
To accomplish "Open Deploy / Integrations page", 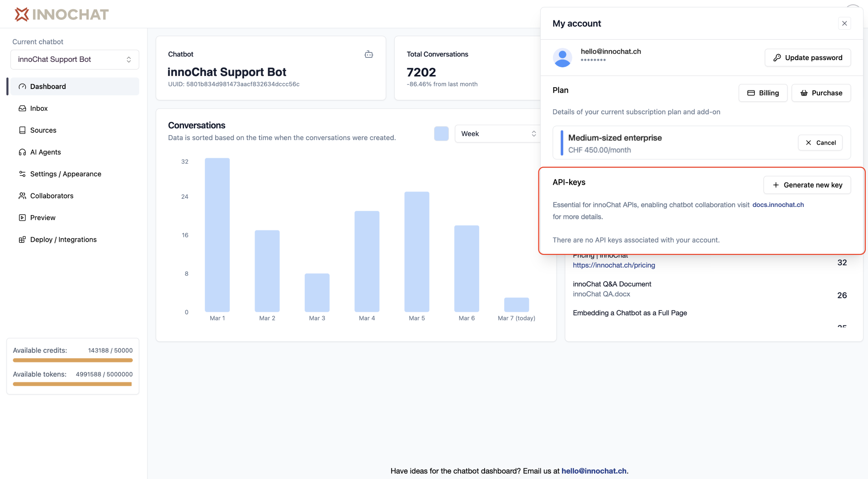I will 75,239.
